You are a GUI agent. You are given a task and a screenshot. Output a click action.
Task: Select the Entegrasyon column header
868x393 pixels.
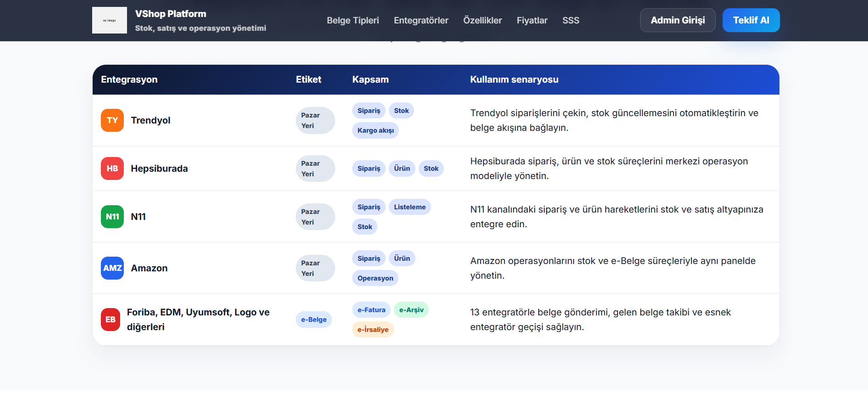point(129,79)
